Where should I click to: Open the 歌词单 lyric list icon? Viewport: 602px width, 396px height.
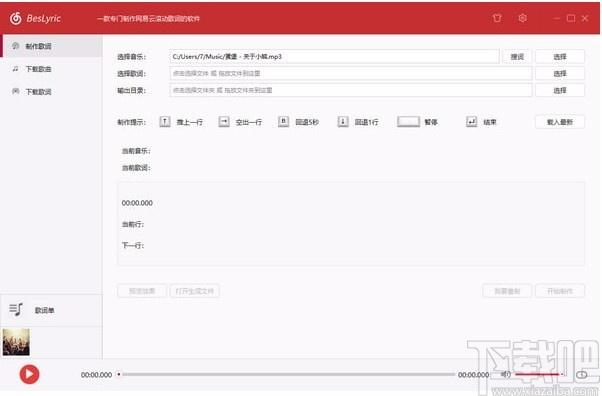16,310
